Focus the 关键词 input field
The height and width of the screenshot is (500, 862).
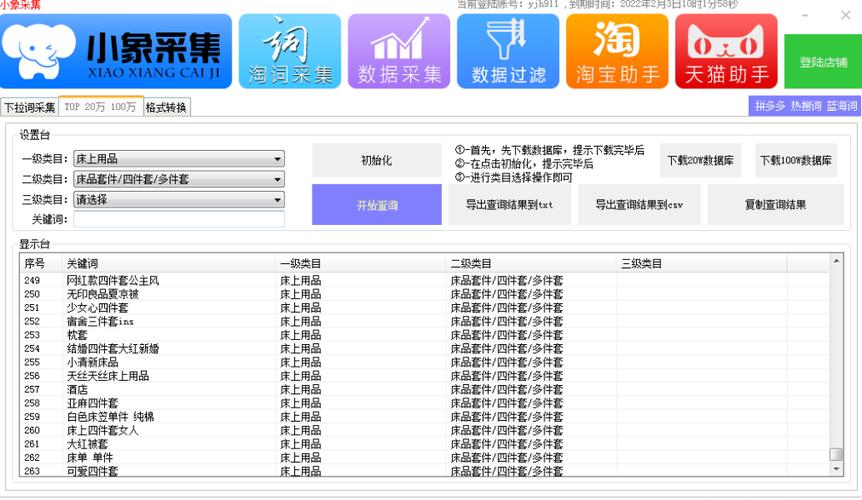pos(179,219)
